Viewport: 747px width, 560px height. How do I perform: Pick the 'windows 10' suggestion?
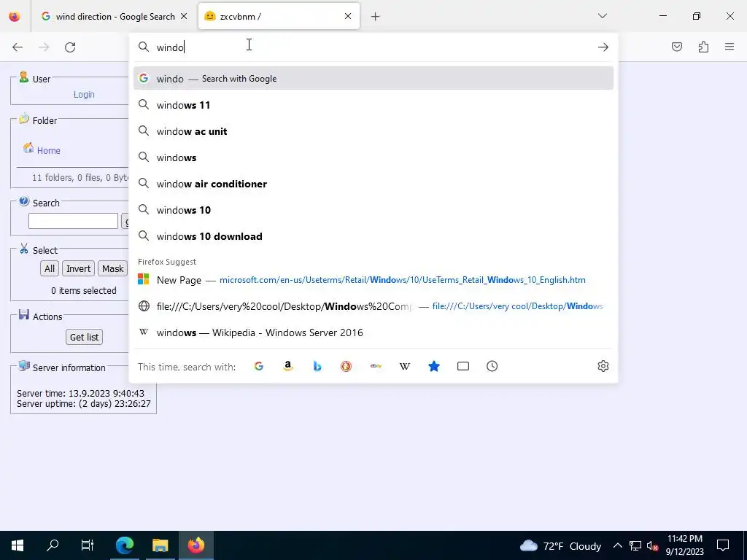pos(373,210)
